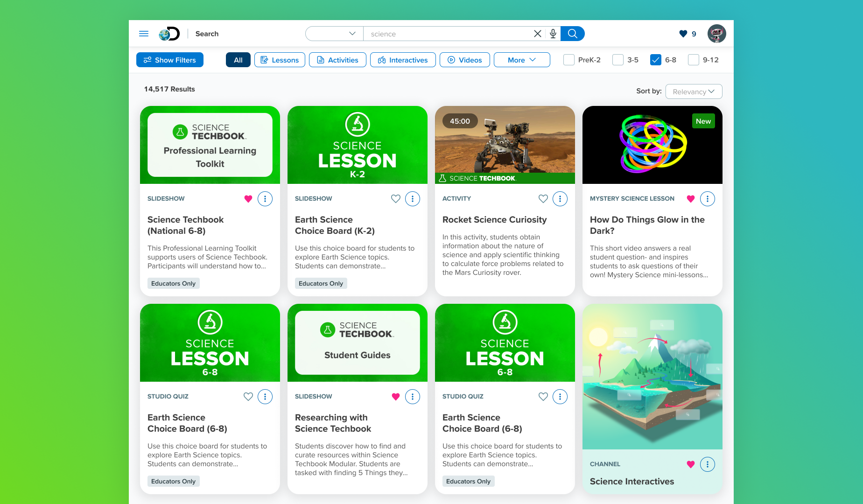This screenshot has width=863, height=504.
Task: Open more options for Earth Science Choice Board (K-2)
Action: click(x=413, y=199)
